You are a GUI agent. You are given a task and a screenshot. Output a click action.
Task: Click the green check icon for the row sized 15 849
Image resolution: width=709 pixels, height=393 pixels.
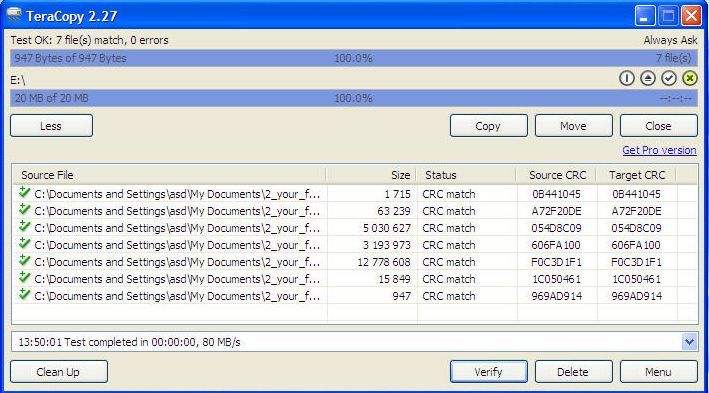point(24,278)
